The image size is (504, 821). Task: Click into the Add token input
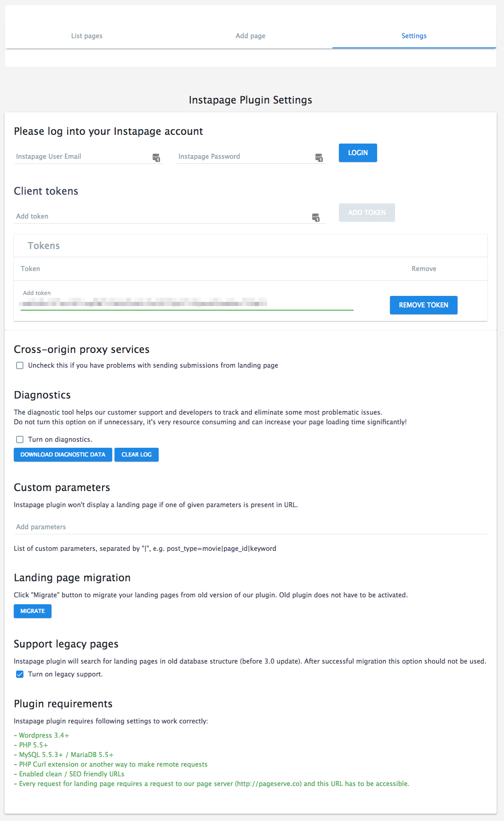pos(161,216)
